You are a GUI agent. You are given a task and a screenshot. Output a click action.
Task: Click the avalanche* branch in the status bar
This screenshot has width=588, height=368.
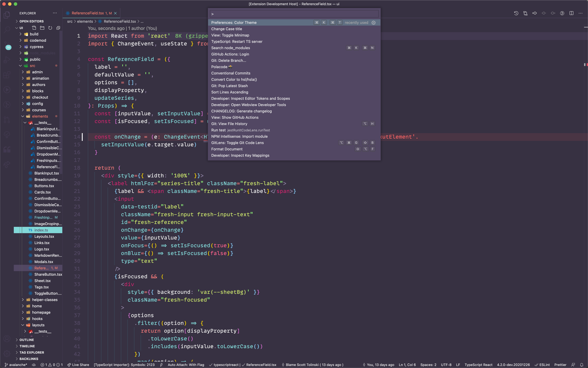pyautogui.click(x=16, y=365)
